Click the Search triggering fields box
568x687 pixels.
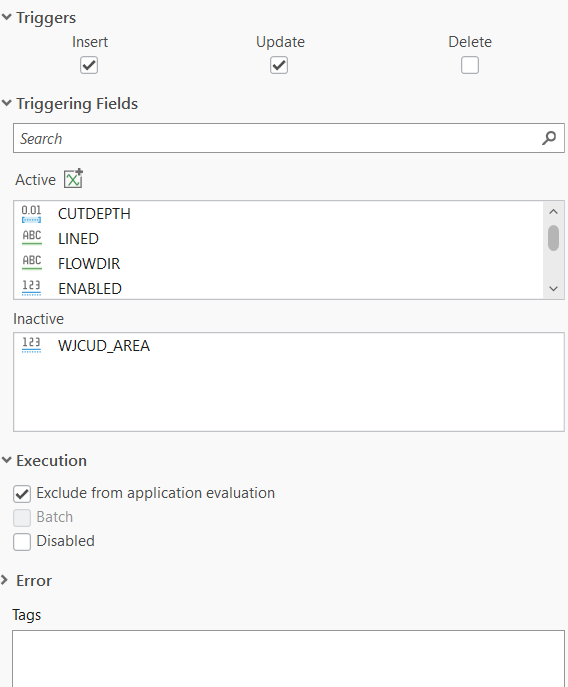tap(289, 138)
